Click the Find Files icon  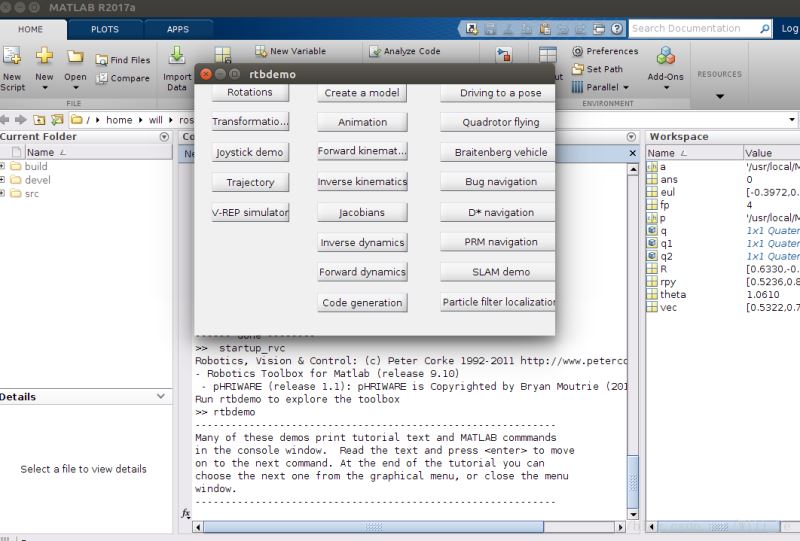click(x=123, y=60)
